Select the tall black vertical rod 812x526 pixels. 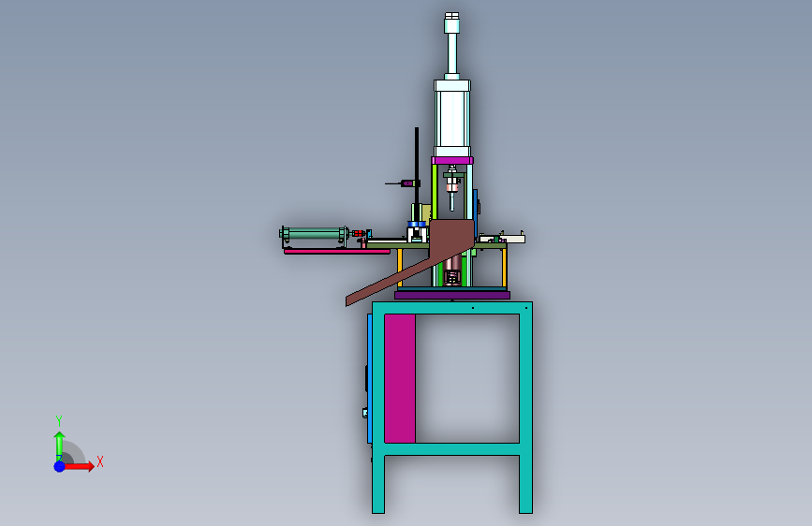[x=417, y=173]
